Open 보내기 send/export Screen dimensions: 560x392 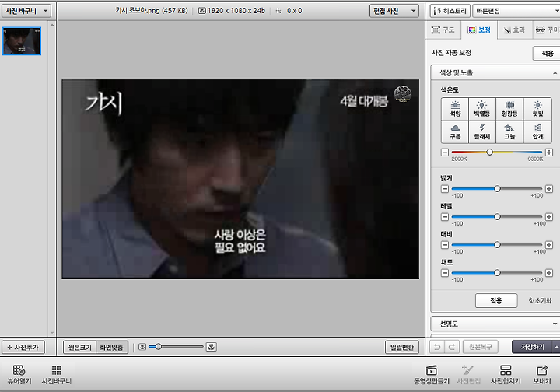[x=542, y=375]
